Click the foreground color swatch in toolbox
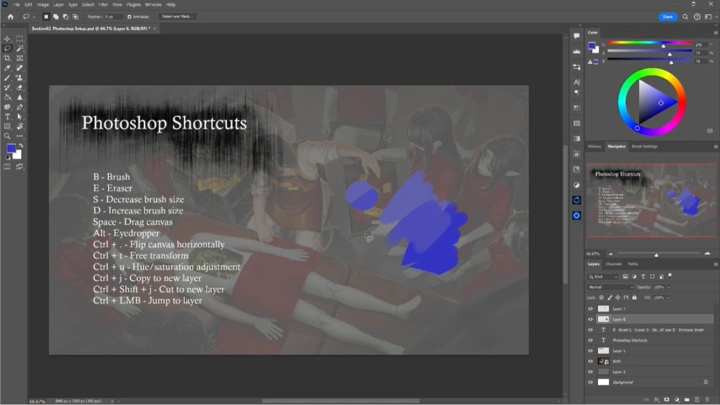The image size is (720, 405). (x=11, y=148)
